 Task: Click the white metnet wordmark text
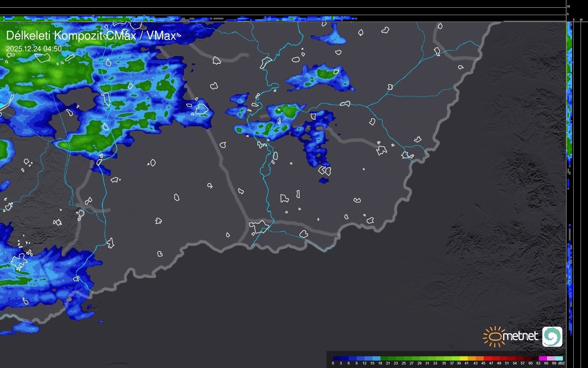(520, 336)
